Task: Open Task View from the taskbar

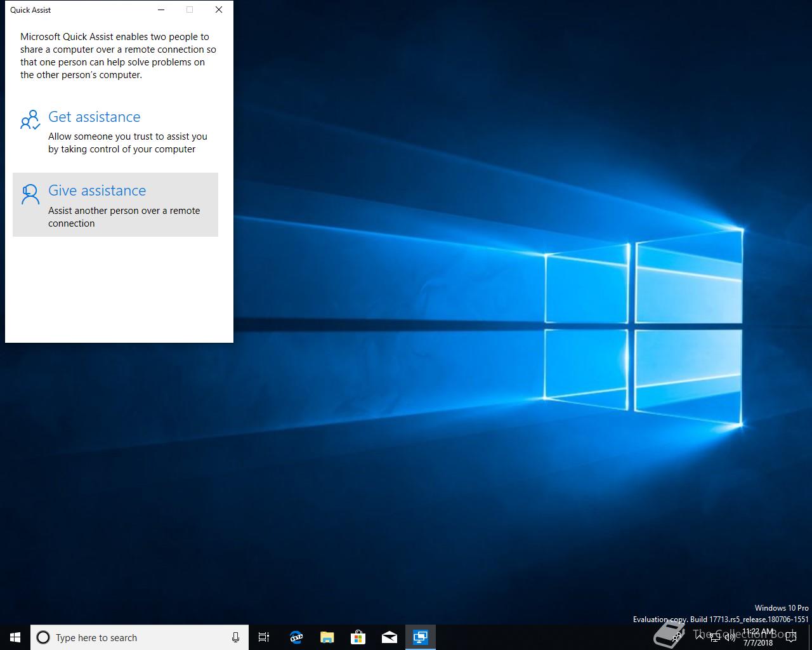Action: [x=264, y=637]
